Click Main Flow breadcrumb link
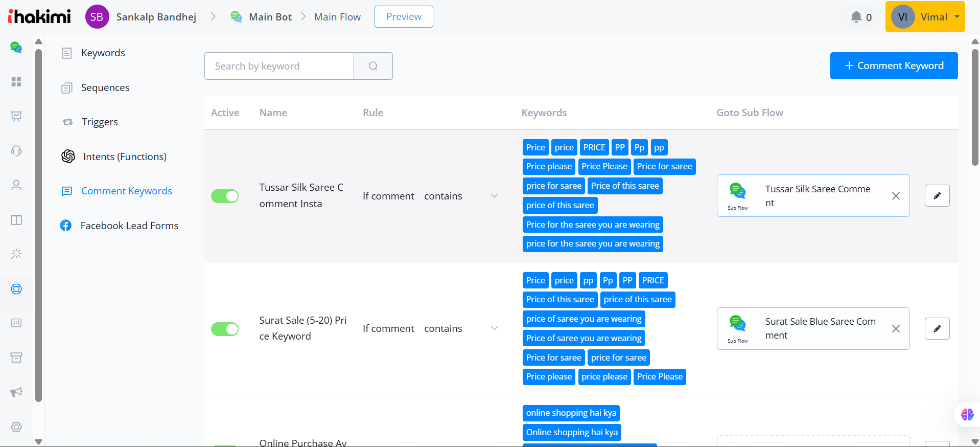The height and width of the screenshot is (447, 980). click(x=337, y=17)
